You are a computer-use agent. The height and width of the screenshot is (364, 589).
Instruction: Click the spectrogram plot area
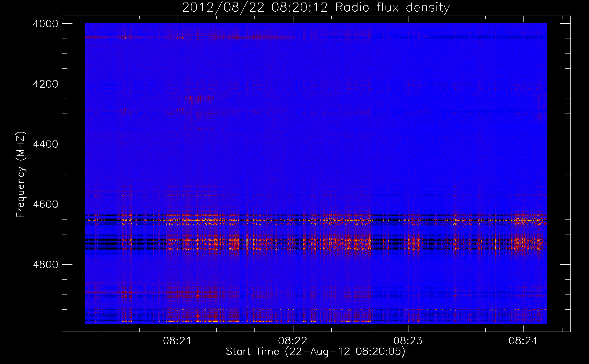pos(316,174)
